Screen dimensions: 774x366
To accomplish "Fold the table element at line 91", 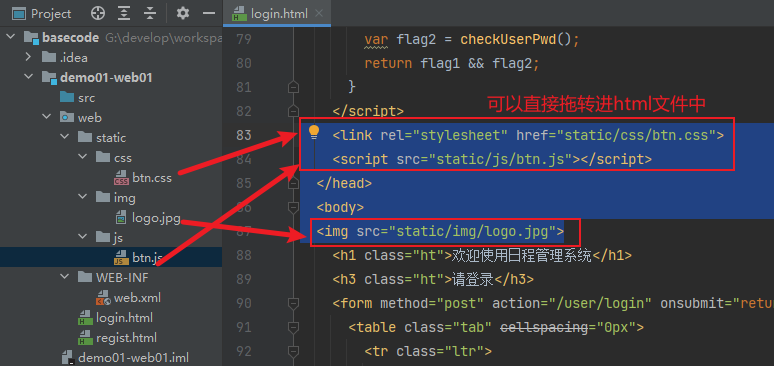I will pyautogui.click(x=294, y=327).
